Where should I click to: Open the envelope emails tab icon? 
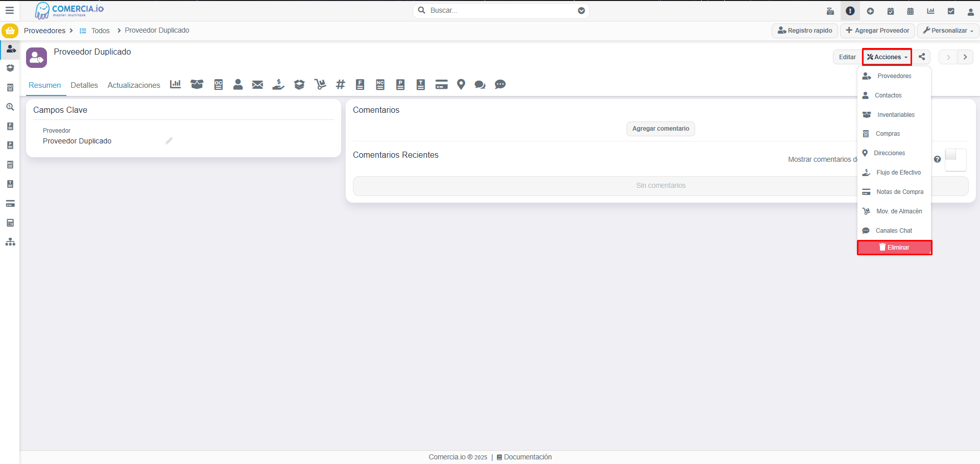pyautogui.click(x=258, y=85)
